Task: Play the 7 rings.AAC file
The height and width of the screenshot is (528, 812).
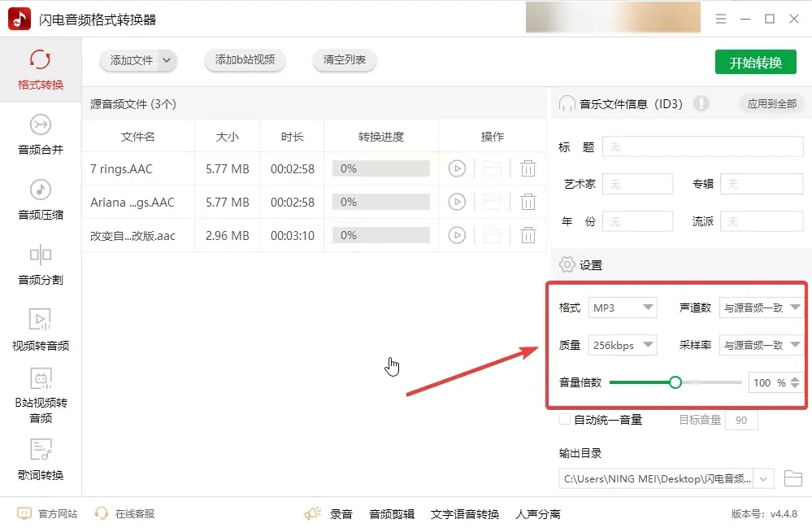Action: click(457, 168)
